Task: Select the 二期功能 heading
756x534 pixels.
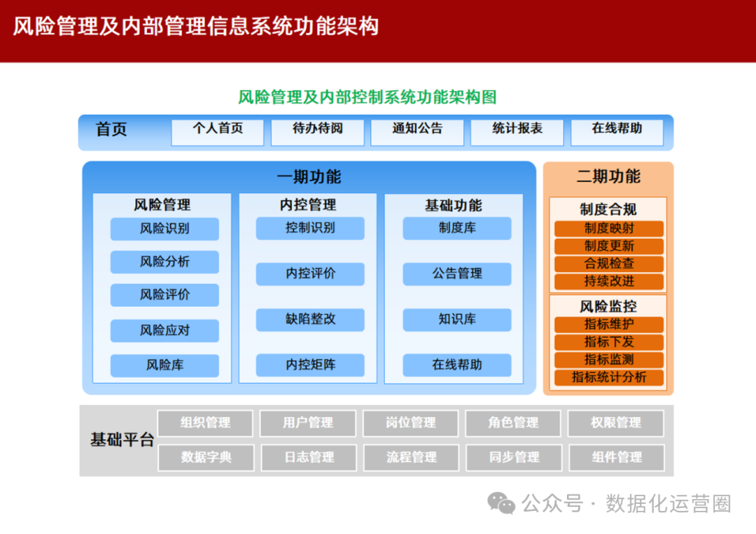Action: click(x=608, y=176)
